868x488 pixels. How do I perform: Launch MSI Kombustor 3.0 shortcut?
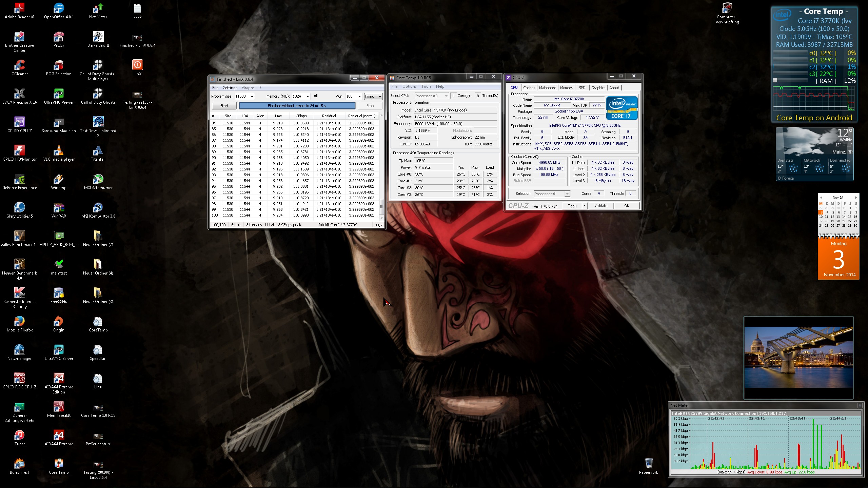(98, 210)
